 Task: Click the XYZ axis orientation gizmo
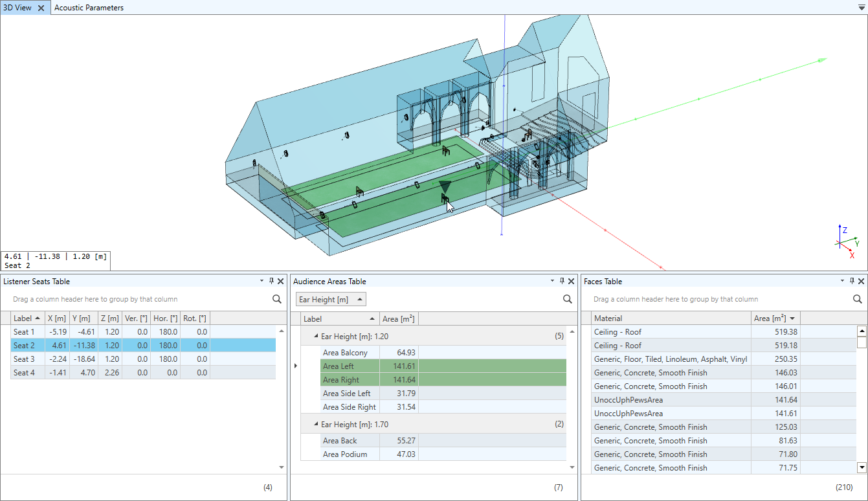[x=847, y=241]
